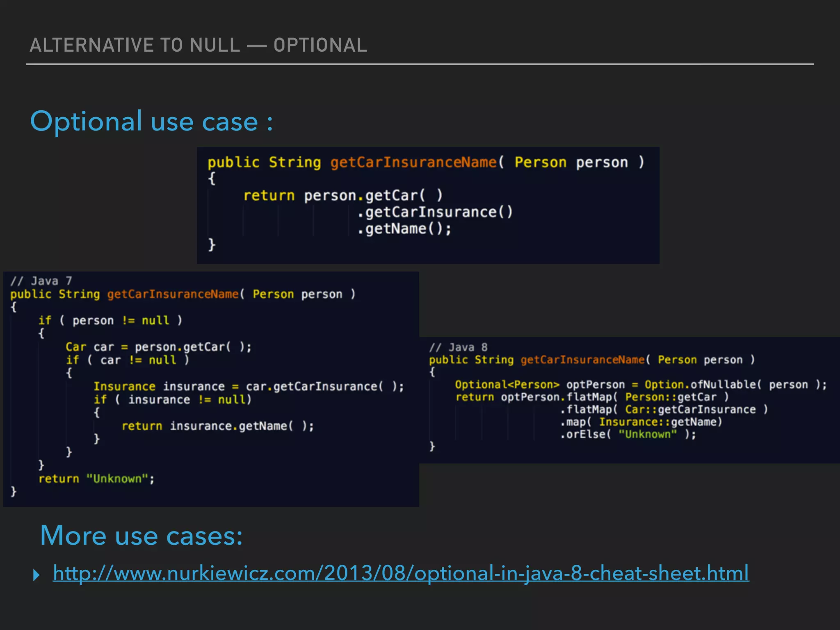The image size is (840, 630).
Task: Select 'if ( insurance != null)' line
Action: click(173, 399)
